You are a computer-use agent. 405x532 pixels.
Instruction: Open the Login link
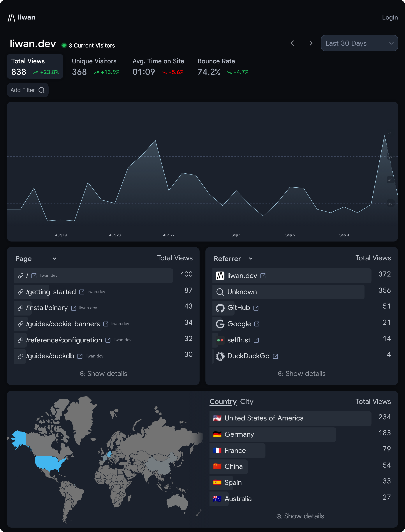coord(390,17)
